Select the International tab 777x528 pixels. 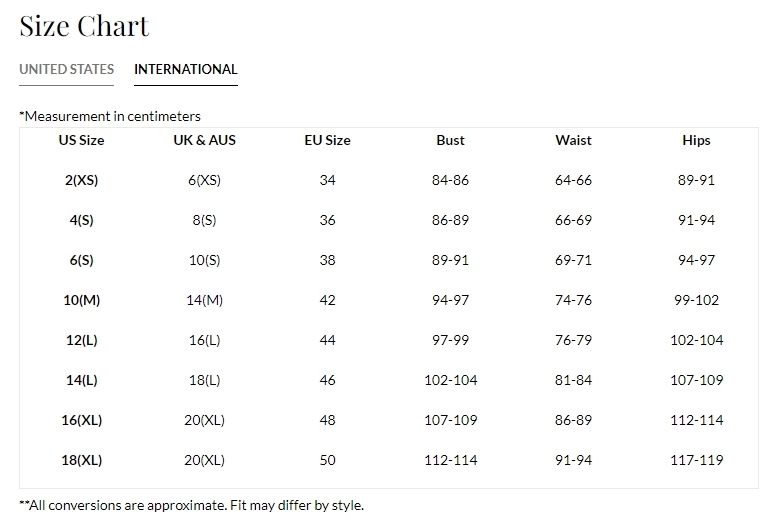(x=186, y=69)
